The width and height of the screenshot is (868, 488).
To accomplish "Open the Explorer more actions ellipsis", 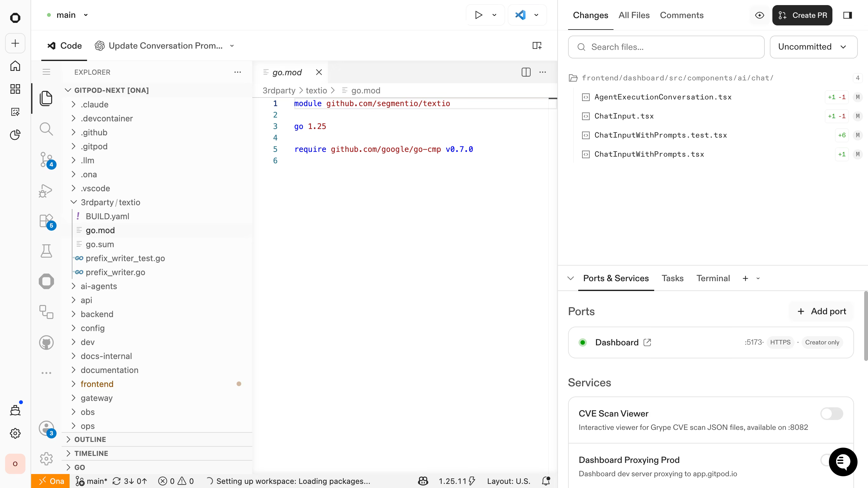I will pos(238,72).
